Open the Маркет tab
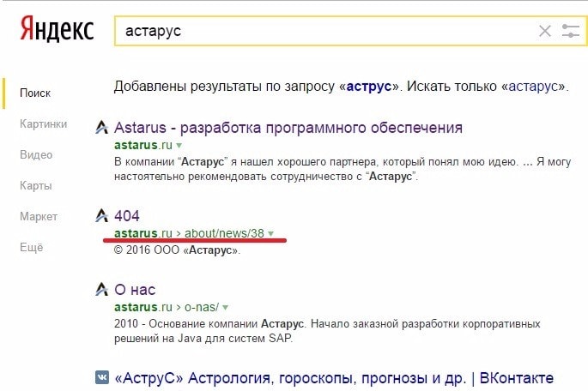Image resolution: width=588 pixels, height=391 pixels. (39, 216)
